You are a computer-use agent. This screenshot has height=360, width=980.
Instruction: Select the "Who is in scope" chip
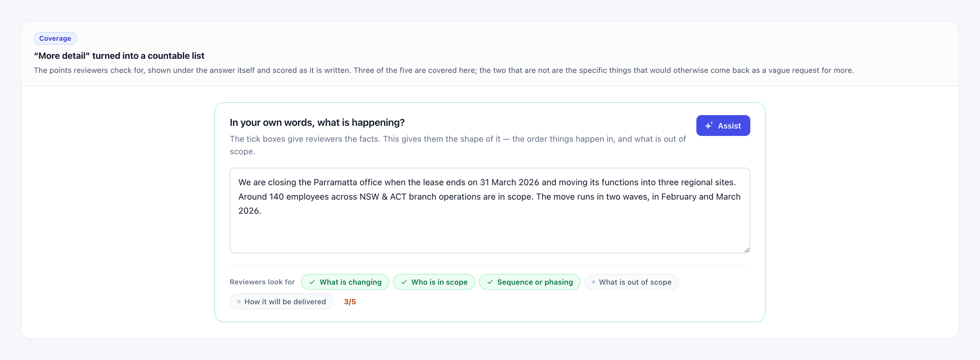coord(434,282)
